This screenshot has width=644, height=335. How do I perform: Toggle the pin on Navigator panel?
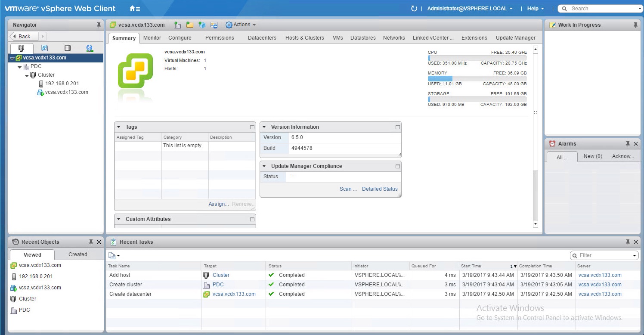tap(99, 25)
